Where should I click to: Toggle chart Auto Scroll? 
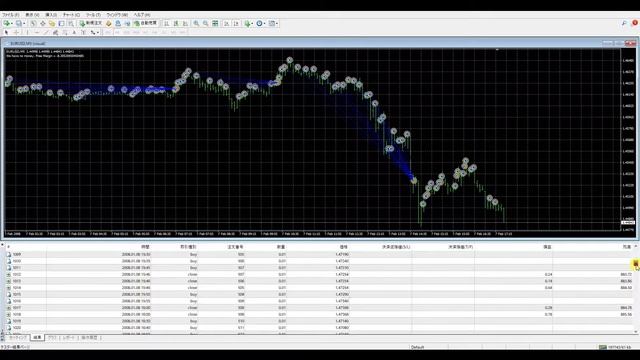227,23
